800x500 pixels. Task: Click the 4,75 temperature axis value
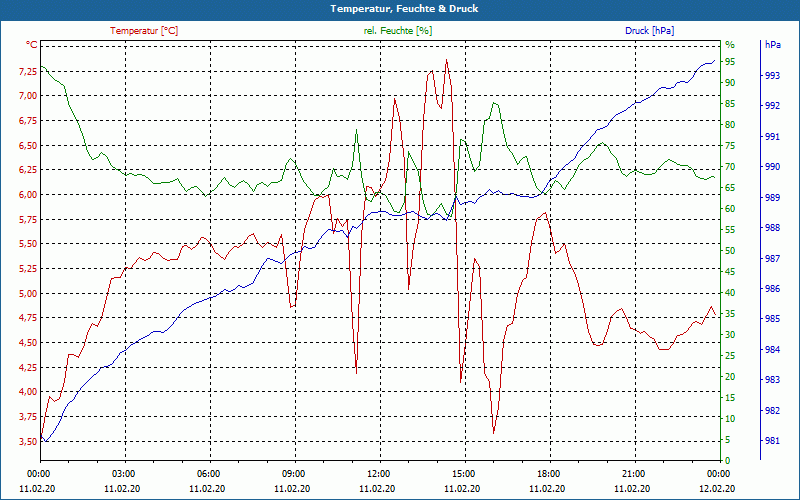[28, 318]
